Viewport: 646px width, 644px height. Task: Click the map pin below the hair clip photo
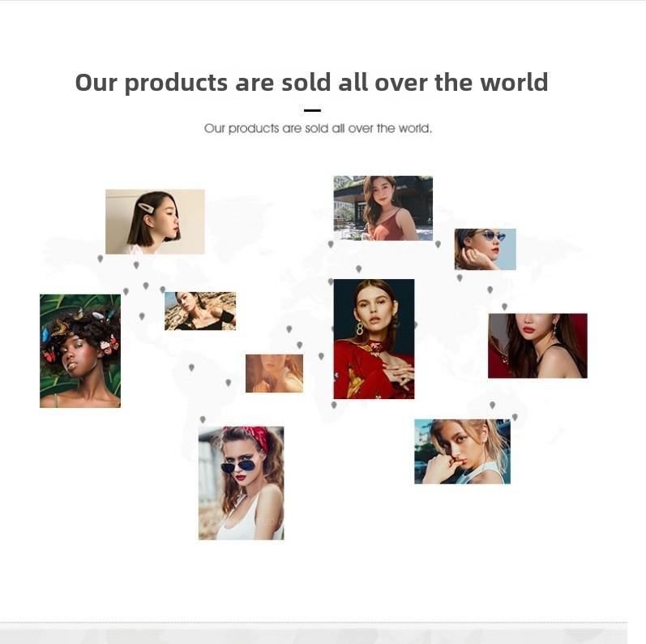[136, 265]
